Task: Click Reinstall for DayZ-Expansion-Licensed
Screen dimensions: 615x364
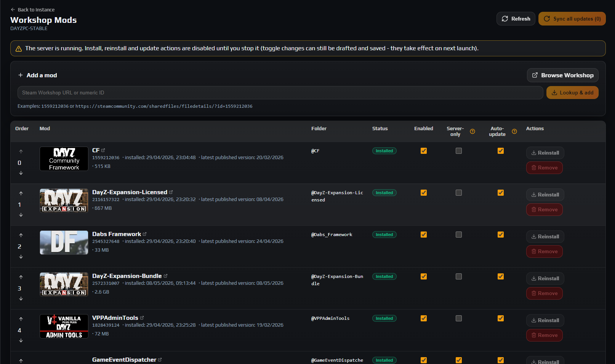Action: tap(545, 195)
